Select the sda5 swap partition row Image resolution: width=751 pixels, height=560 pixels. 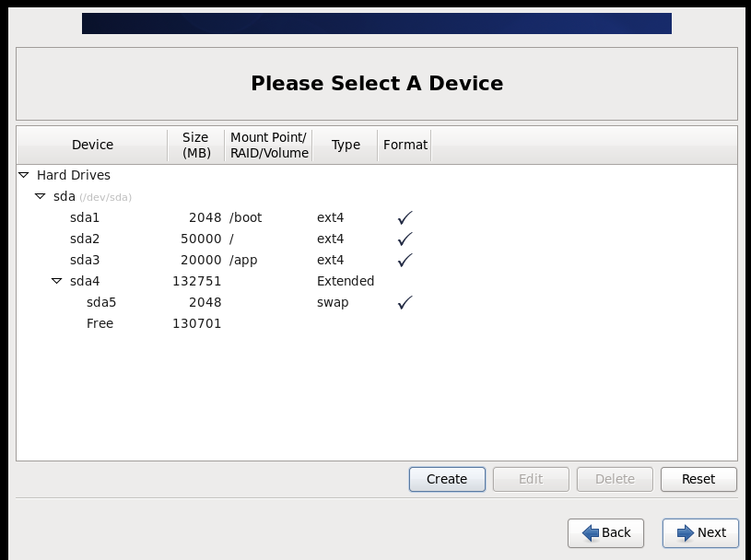377,302
